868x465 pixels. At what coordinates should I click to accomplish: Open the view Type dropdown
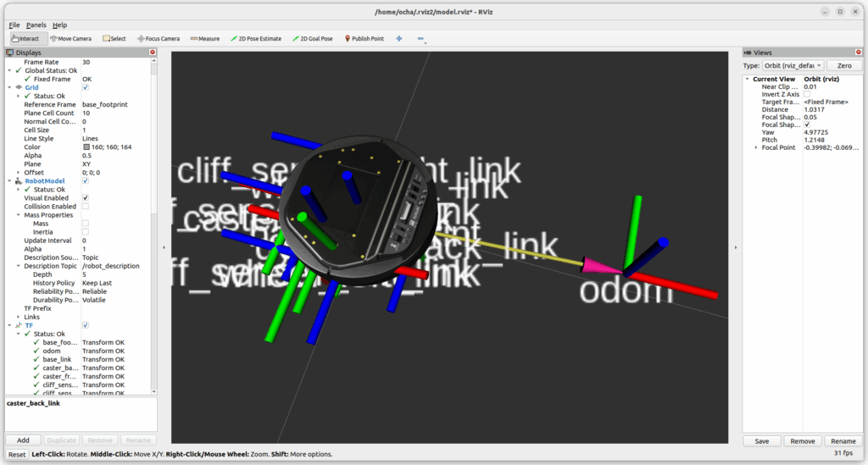pos(793,65)
